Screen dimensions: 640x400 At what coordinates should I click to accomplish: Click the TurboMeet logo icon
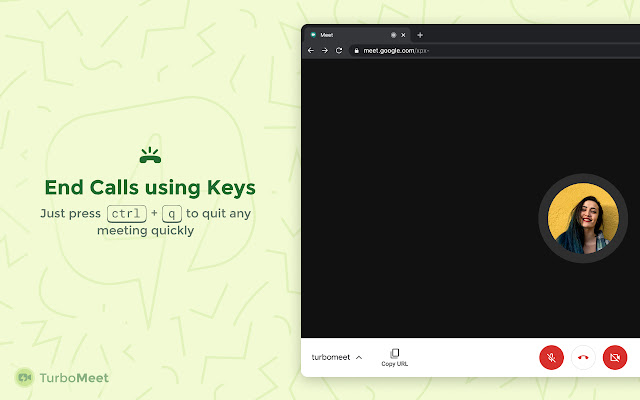24,378
